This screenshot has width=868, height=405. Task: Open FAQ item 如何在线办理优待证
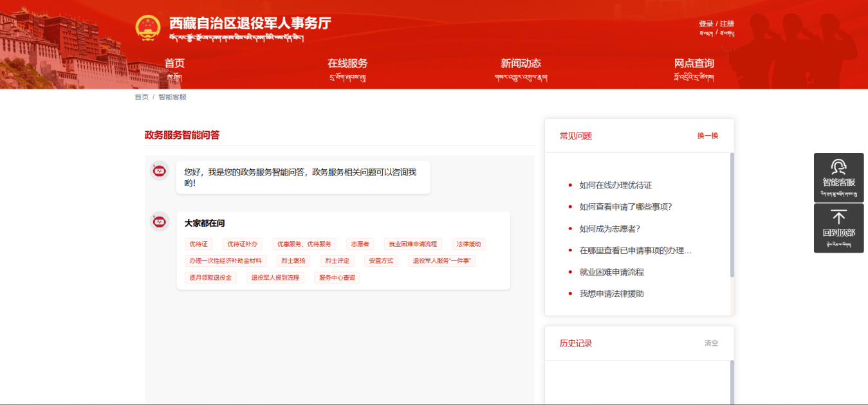point(616,185)
